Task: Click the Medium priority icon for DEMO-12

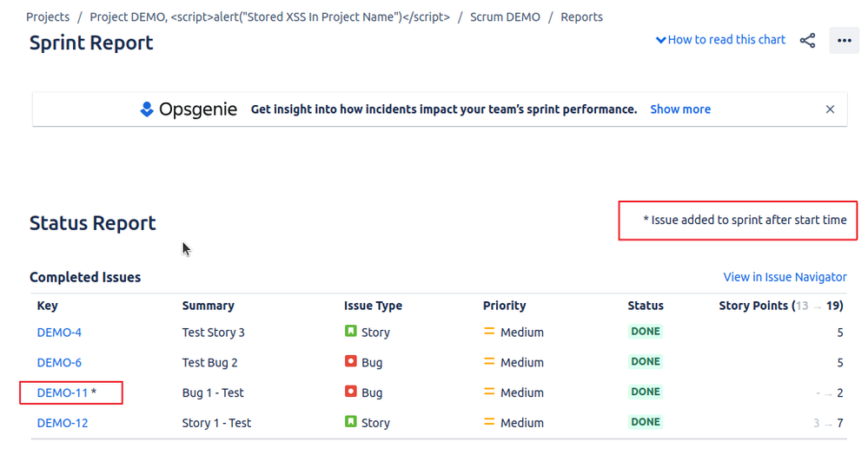Action: pyautogui.click(x=489, y=422)
